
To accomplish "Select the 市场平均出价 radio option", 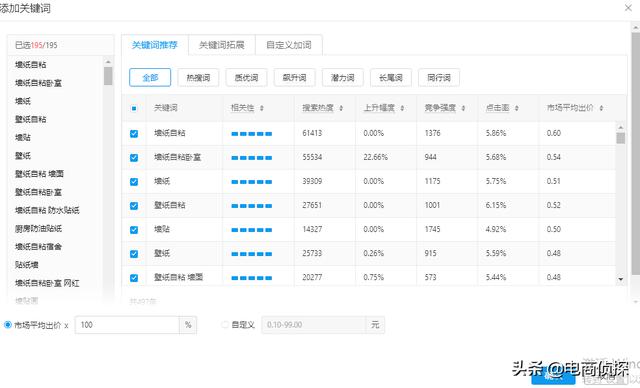I will pyautogui.click(x=7, y=325).
